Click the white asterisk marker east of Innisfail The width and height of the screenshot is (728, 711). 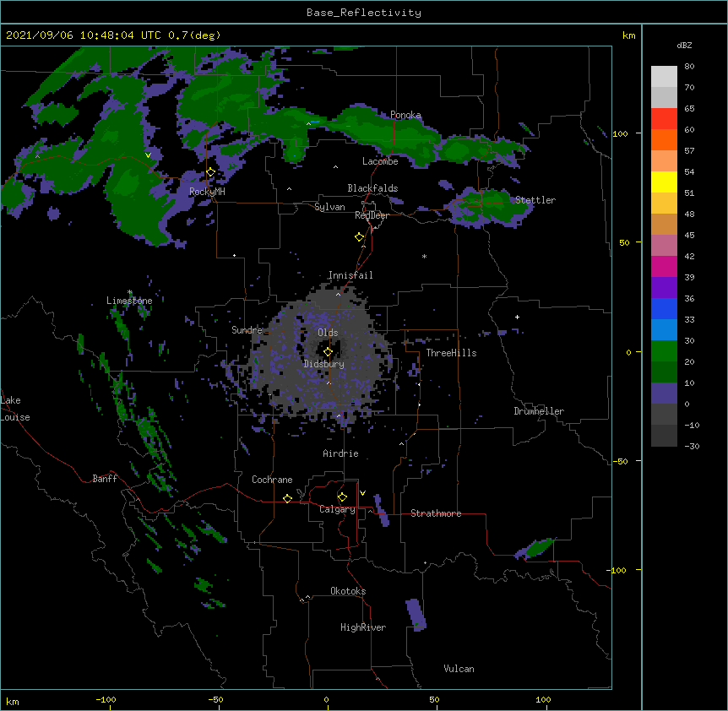424,256
